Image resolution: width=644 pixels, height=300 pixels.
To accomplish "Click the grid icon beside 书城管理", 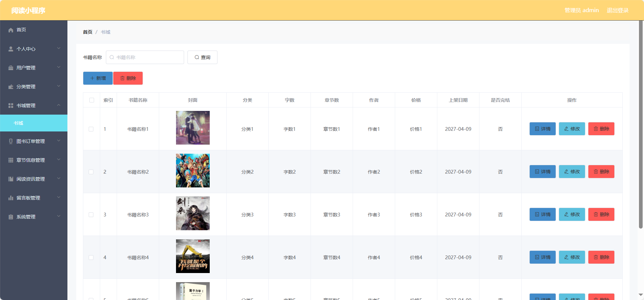I will point(11,106).
